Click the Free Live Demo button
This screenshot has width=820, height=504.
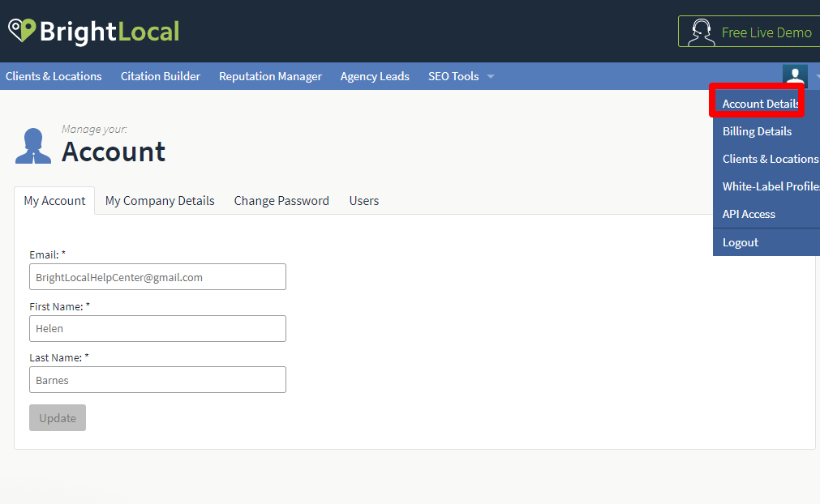tap(749, 32)
